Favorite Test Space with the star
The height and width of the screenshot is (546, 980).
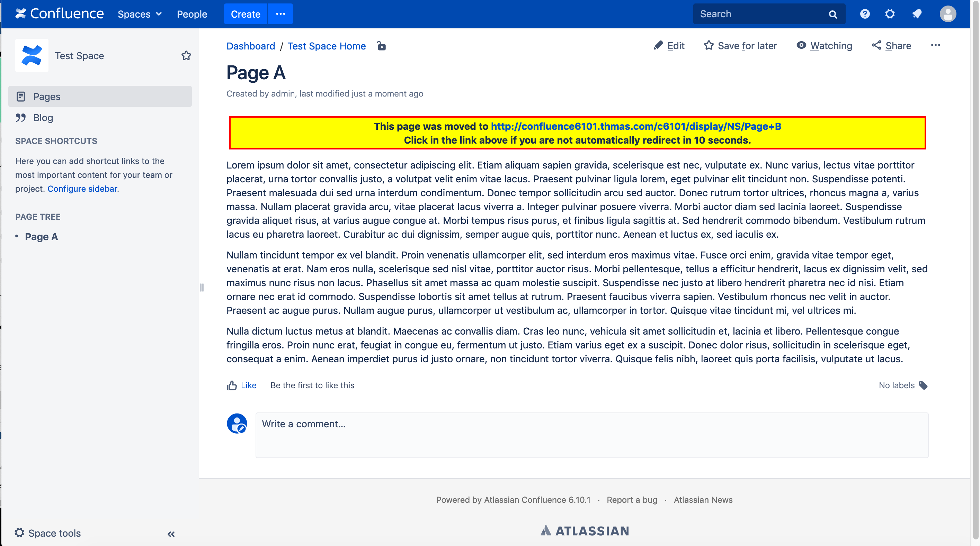click(x=186, y=55)
